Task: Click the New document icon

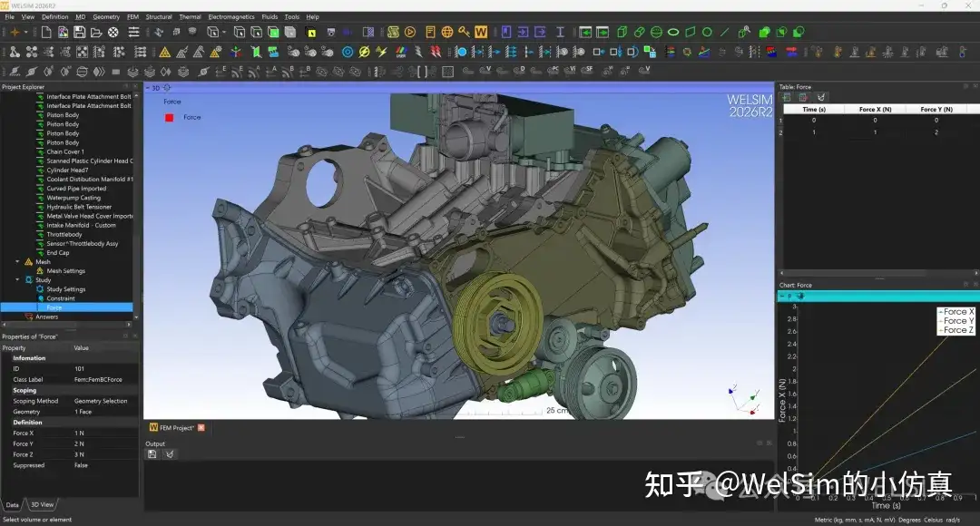Action: pos(46,32)
